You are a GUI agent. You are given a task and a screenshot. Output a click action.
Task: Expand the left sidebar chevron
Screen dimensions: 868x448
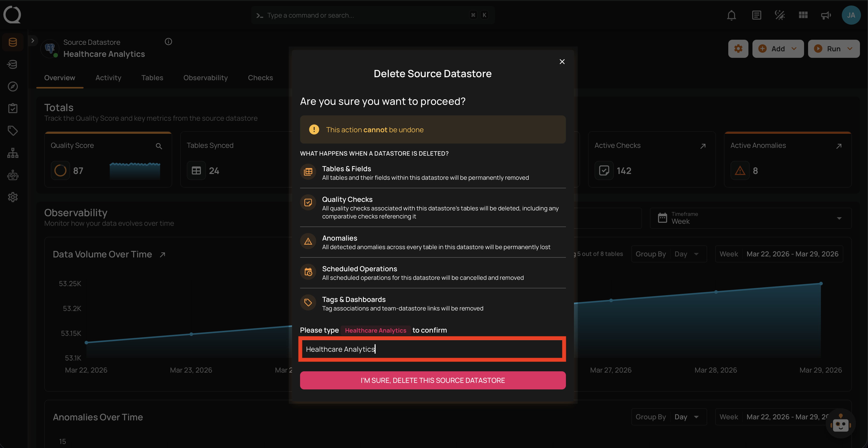pos(33,41)
